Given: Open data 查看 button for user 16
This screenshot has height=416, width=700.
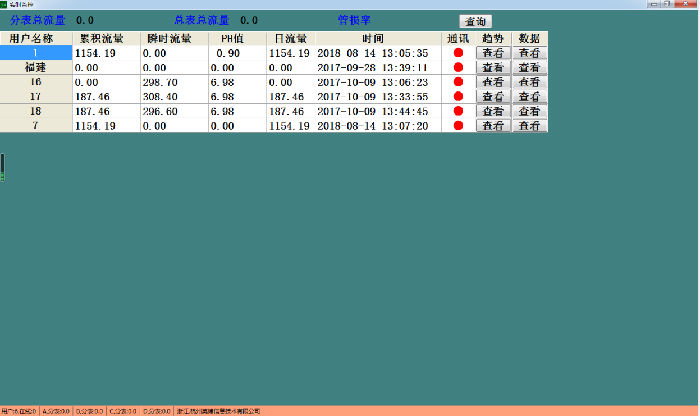Looking at the screenshot, I should click(x=530, y=82).
